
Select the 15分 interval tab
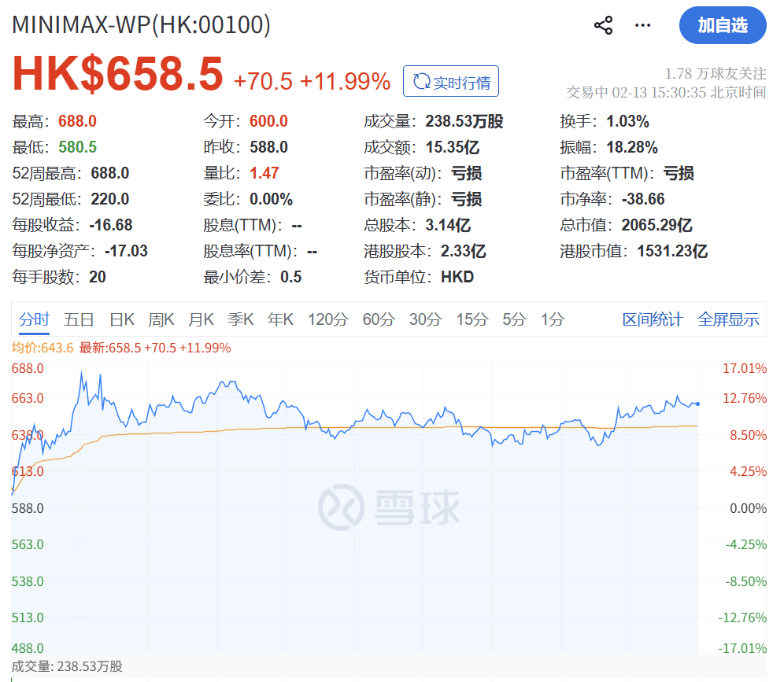point(472,319)
